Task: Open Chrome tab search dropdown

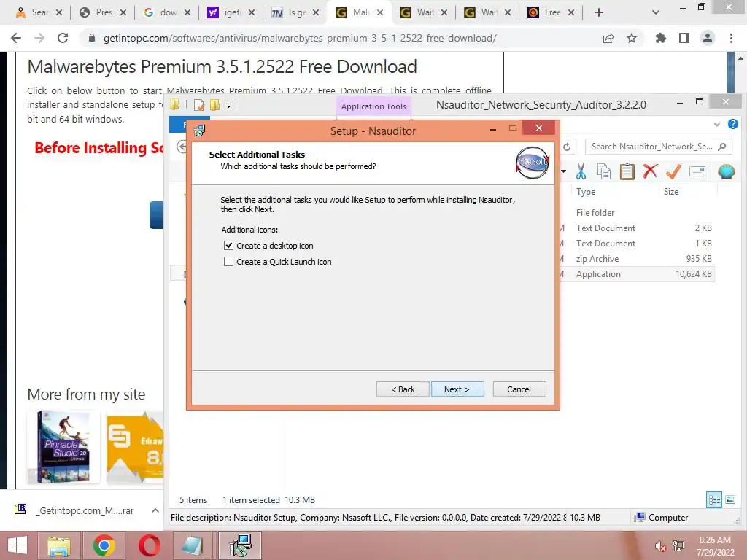Action: [x=656, y=12]
